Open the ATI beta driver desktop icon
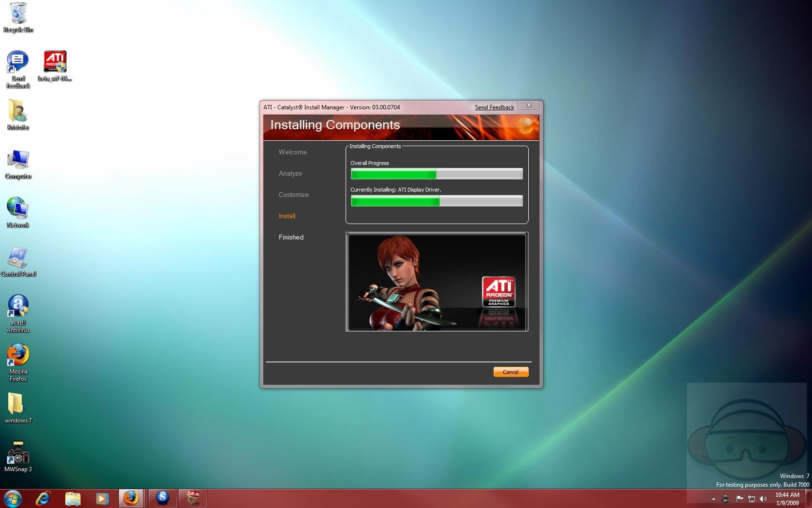This screenshot has height=508, width=812. (55, 63)
